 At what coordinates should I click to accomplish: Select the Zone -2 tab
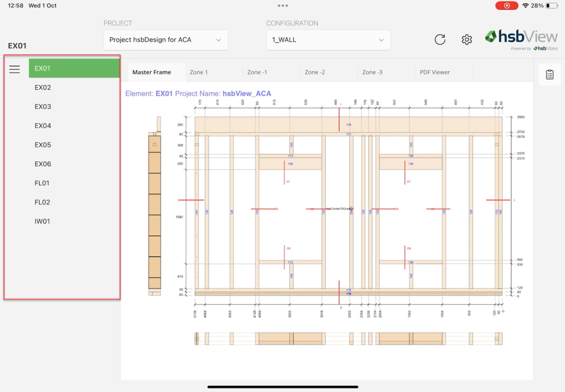315,72
